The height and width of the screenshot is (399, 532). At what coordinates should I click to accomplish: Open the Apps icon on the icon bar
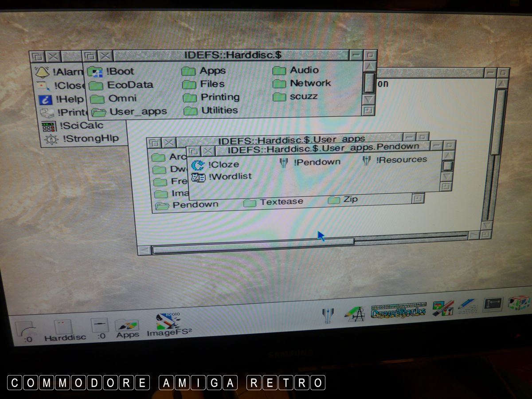point(127,326)
